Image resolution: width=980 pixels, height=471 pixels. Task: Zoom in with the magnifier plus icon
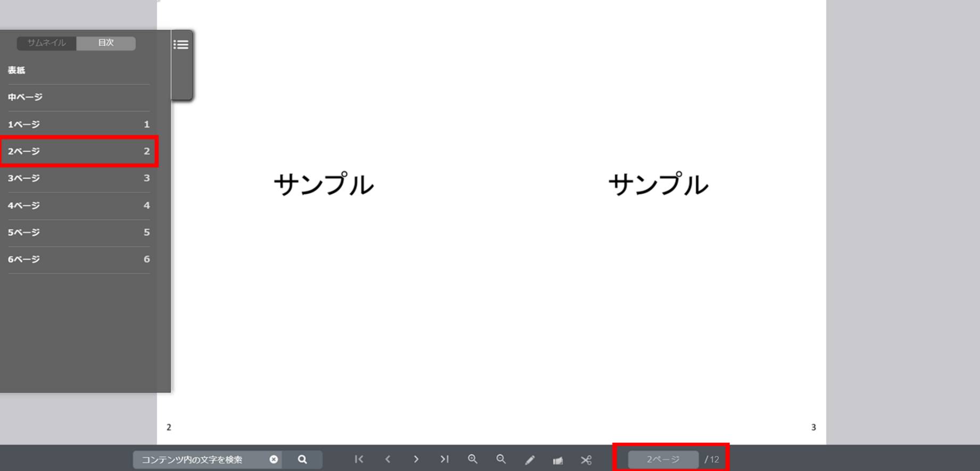coord(472,459)
